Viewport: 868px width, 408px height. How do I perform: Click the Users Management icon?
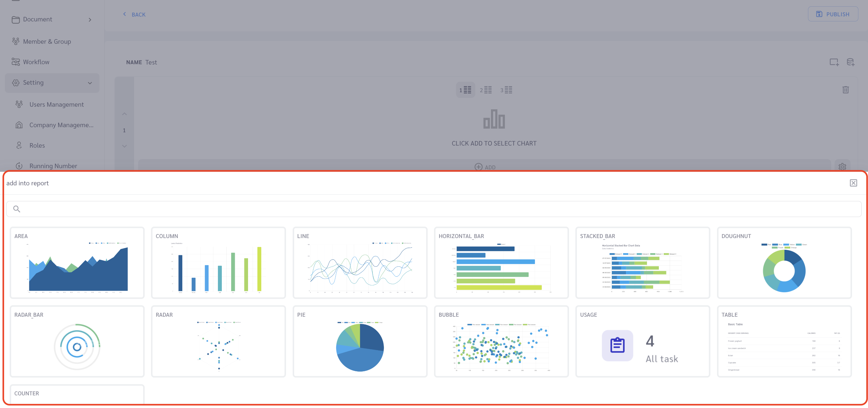point(19,105)
